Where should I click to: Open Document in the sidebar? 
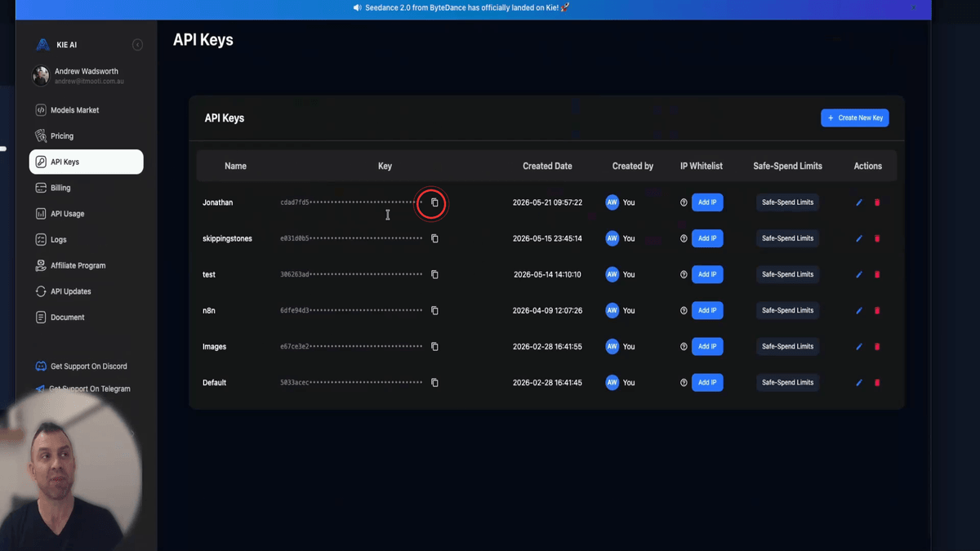coord(86,318)
